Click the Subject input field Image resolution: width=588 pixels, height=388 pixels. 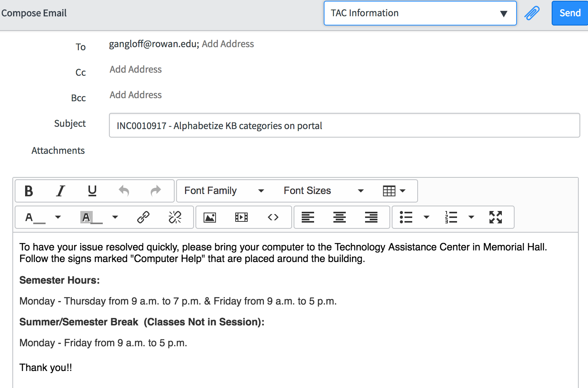coord(345,125)
